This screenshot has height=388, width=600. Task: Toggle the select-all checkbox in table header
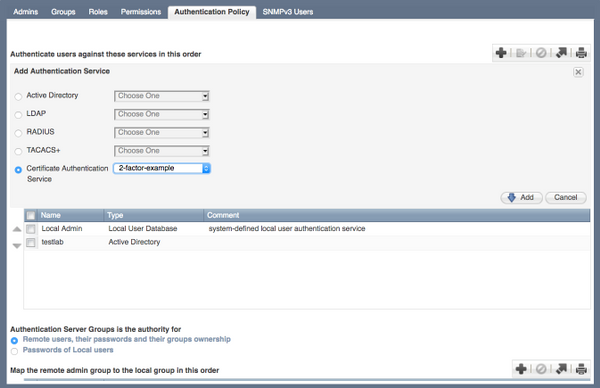pos(31,215)
